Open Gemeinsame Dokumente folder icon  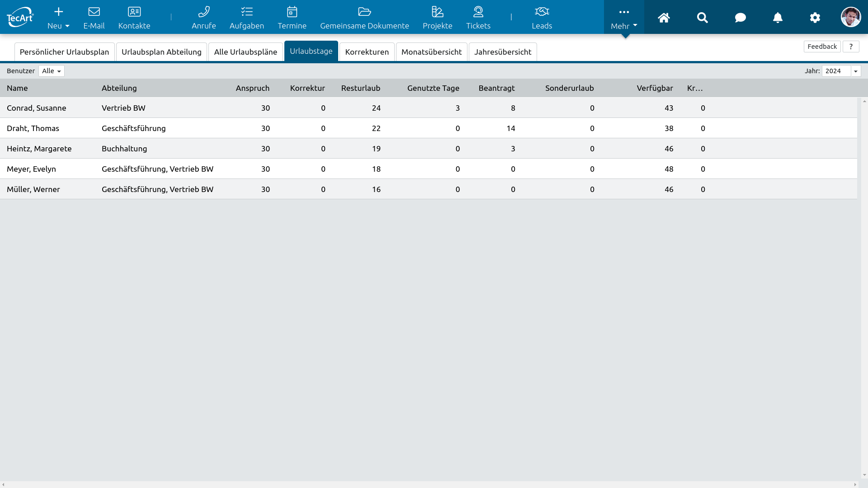(364, 12)
